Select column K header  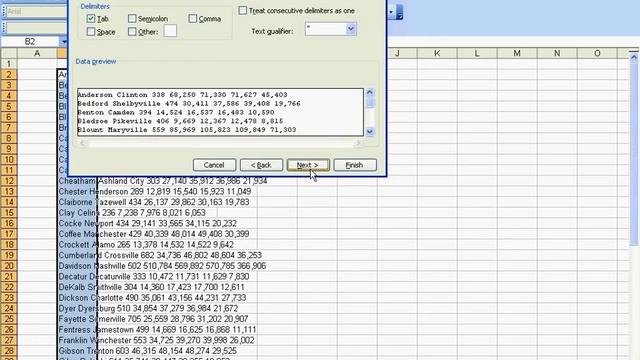pyautogui.click(x=437, y=53)
